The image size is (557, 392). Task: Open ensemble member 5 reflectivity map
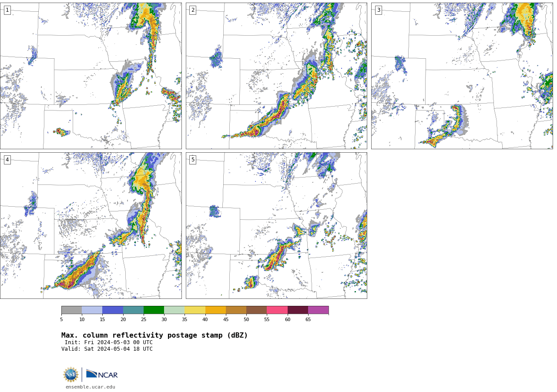point(276,225)
